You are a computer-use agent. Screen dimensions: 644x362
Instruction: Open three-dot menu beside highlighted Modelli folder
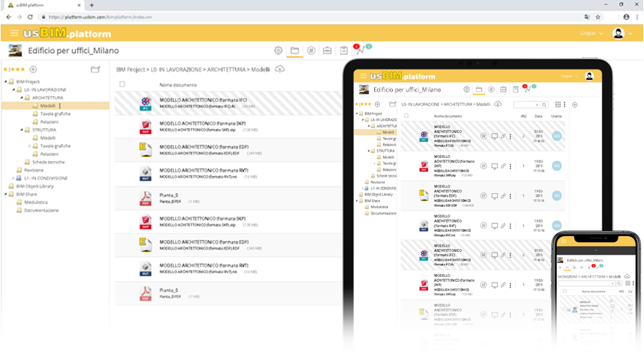pyautogui.click(x=60, y=106)
